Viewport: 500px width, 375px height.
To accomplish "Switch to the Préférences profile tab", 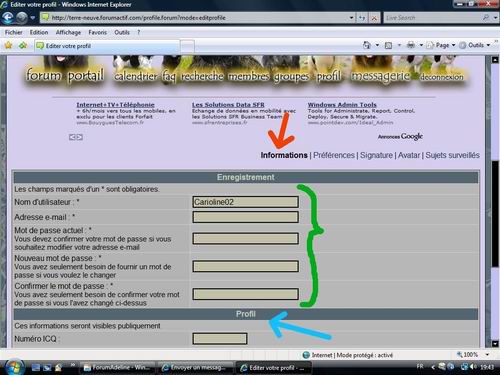I will 334,155.
